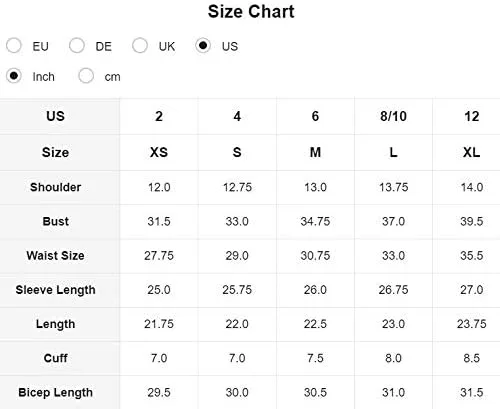Click the XS size column header
Screen dimensions: 500x409
coord(159,153)
